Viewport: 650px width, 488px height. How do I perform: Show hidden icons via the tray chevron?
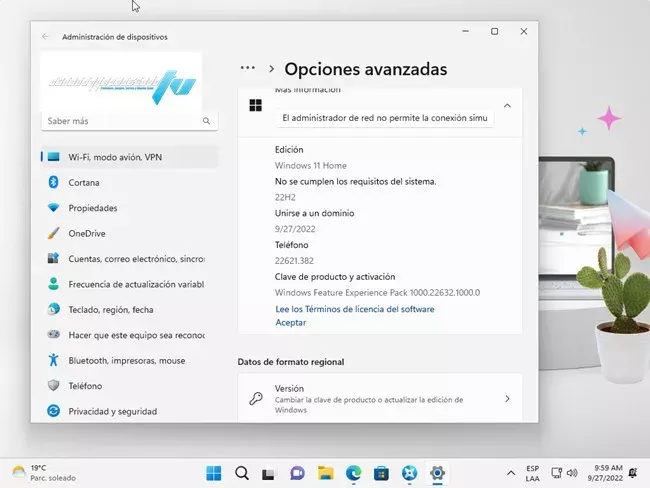(511, 473)
